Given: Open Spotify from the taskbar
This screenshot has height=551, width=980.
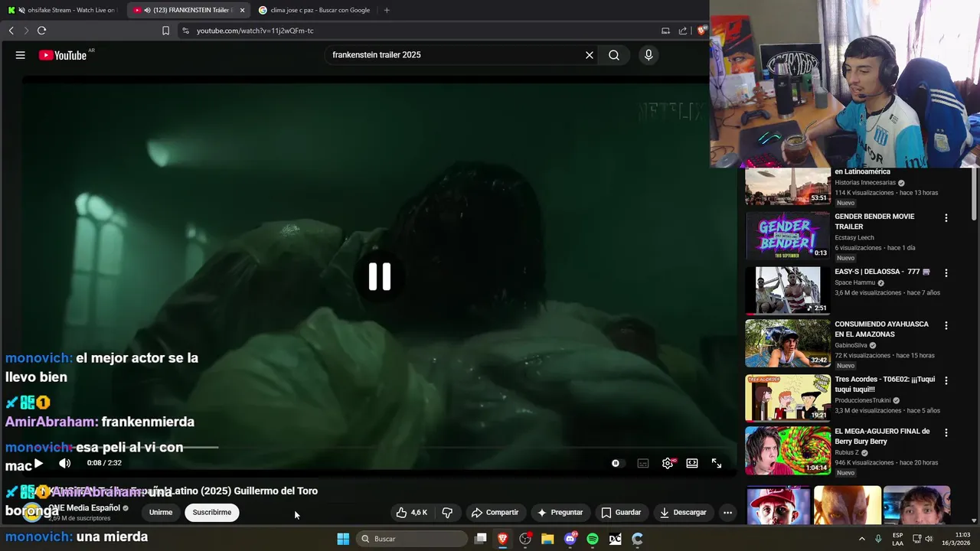Looking at the screenshot, I should pyautogui.click(x=593, y=539).
